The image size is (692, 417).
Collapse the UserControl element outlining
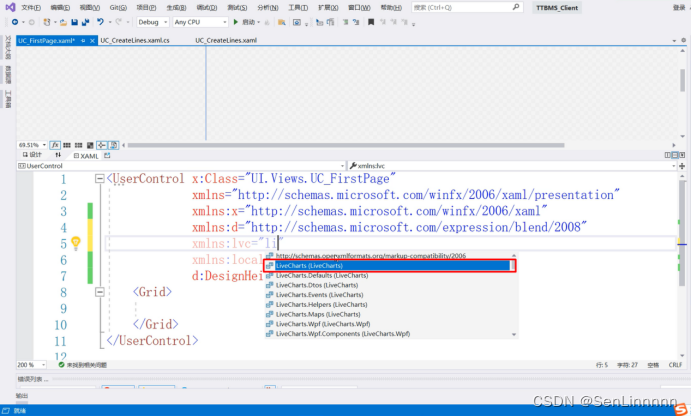click(100, 178)
